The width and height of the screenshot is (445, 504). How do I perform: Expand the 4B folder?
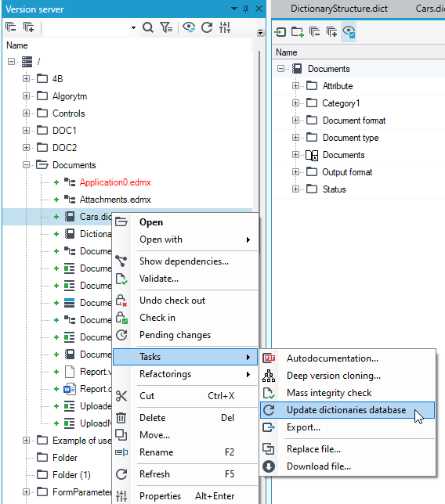[x=27, y=79]
